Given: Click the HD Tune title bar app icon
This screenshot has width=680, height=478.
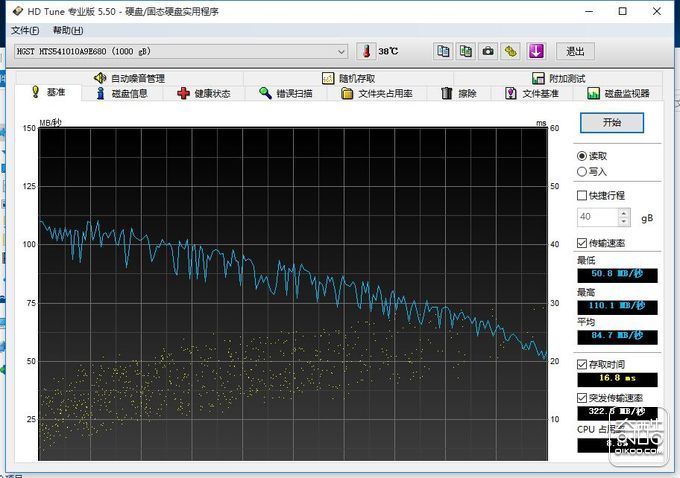Looking at the screenshot, I should point(18,11).
